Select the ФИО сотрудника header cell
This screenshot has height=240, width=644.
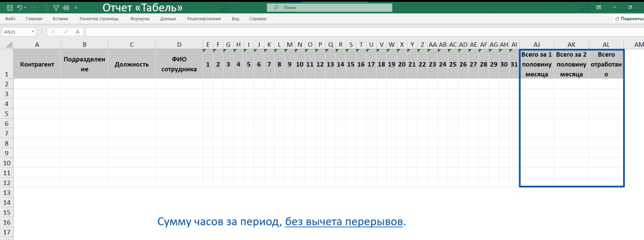coord(179,64)
